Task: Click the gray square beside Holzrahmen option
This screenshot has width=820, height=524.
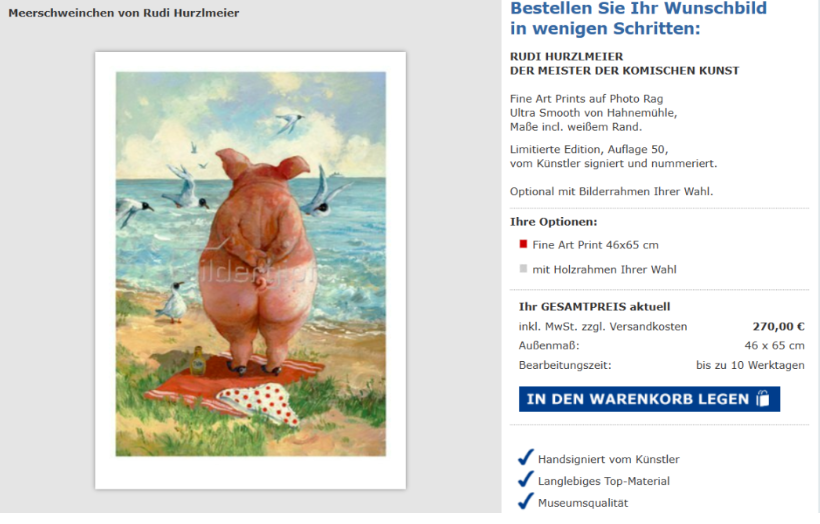Action: 523,268
